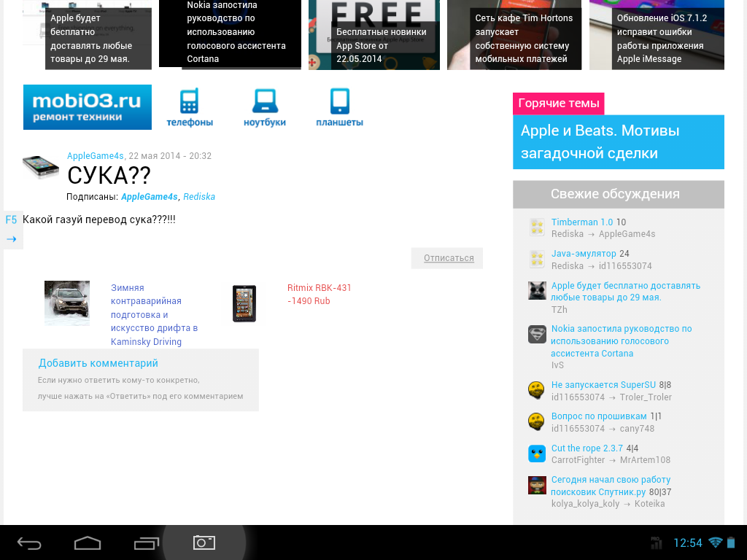Screen dimensions: 747x560
Task: Click Добавить комментарий link
Action: click(98, 363)
